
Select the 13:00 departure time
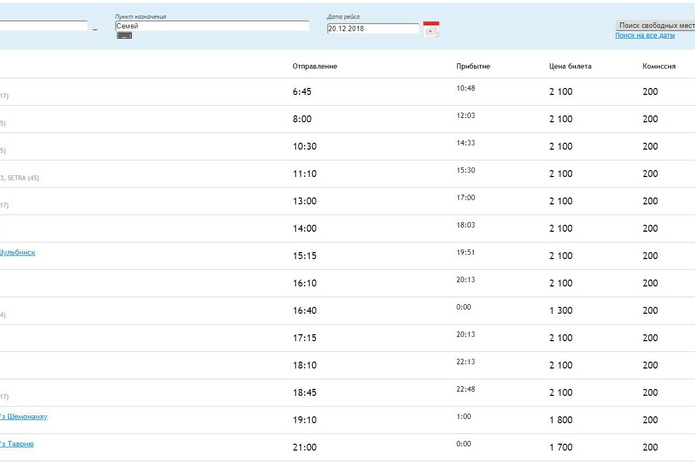(305, 201)
